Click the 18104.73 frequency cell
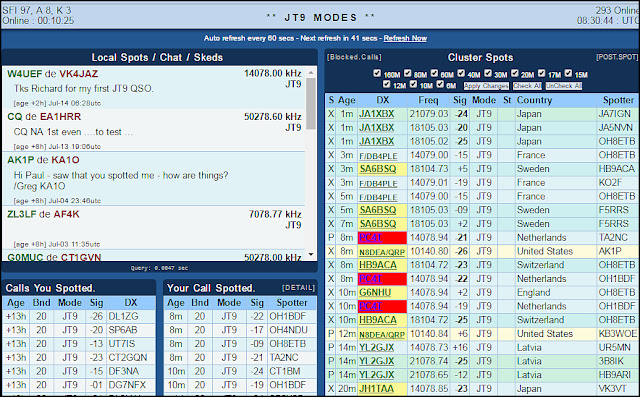640x397 pixels. tap(429, 169)
